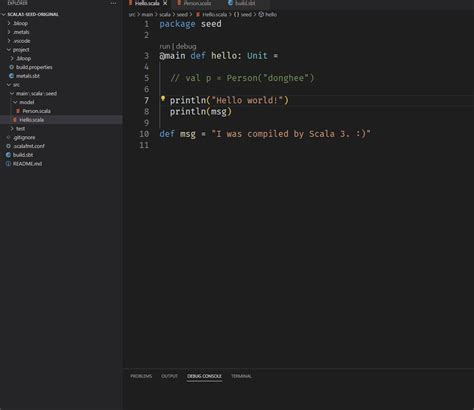Screen dimensions: 474x410
Task: Open metals.sbt in the explorer
Action: [x=28, y=76]
